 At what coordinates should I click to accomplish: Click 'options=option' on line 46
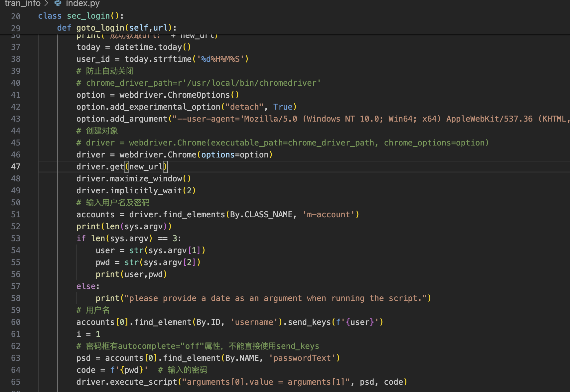pyautogui.click(x=235, y=155)
